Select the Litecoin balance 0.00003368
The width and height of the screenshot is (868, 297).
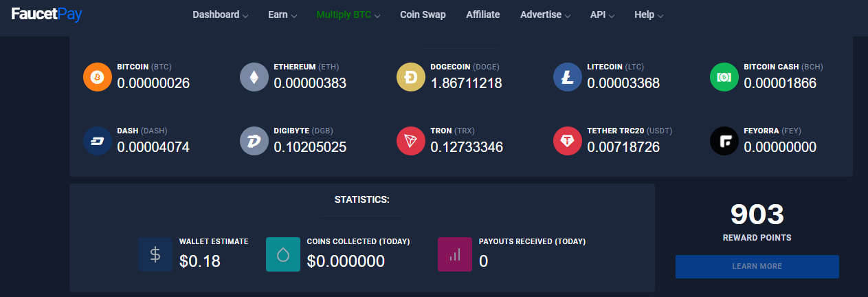click(623, 83)
